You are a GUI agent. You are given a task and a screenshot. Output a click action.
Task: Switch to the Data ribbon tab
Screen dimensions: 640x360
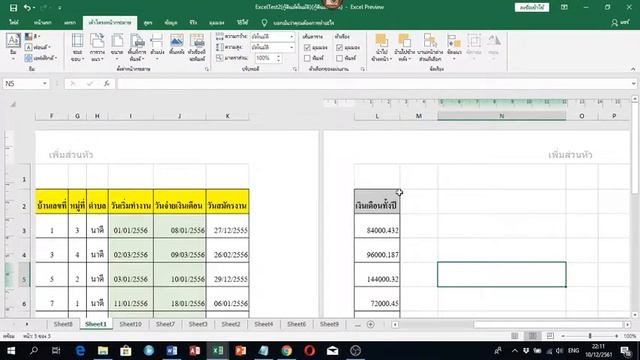coord(171,23)
